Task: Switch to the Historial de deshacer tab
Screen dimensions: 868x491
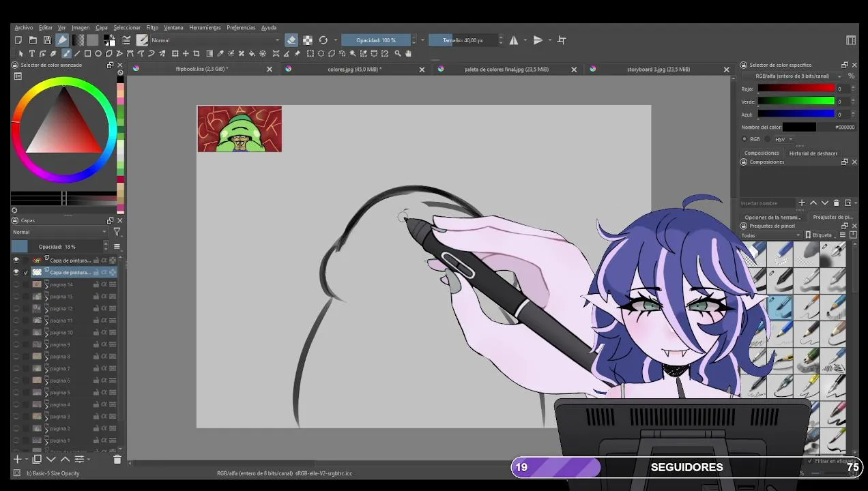Action: click(813, 153)
